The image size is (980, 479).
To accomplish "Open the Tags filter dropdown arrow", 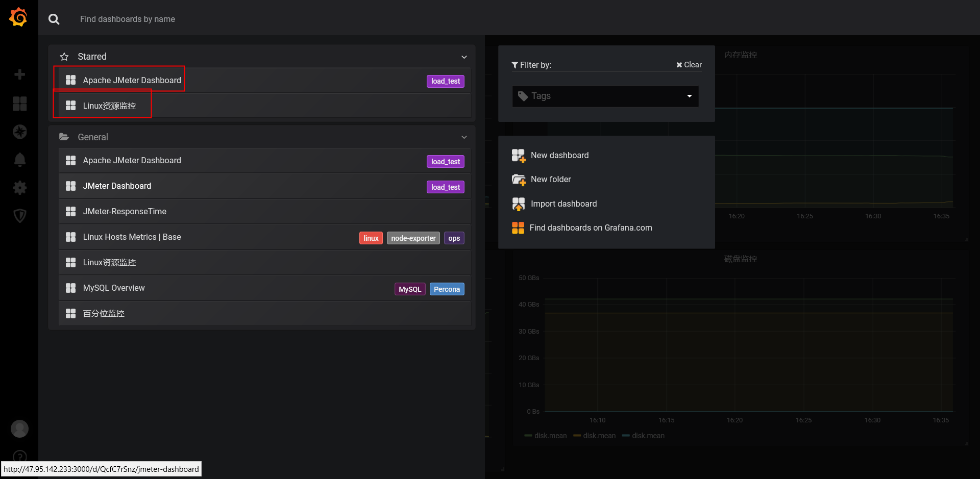I will pyautogui.click(x=690, y=96).
